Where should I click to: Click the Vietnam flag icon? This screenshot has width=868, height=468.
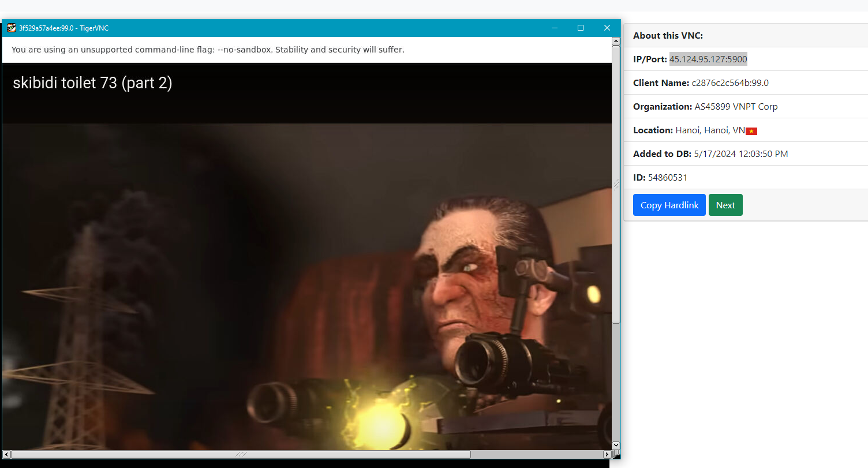pos(751,131)
